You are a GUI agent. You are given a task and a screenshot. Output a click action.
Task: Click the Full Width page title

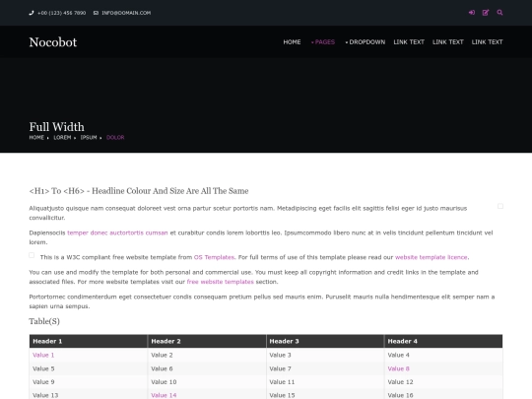pos(57,127)
